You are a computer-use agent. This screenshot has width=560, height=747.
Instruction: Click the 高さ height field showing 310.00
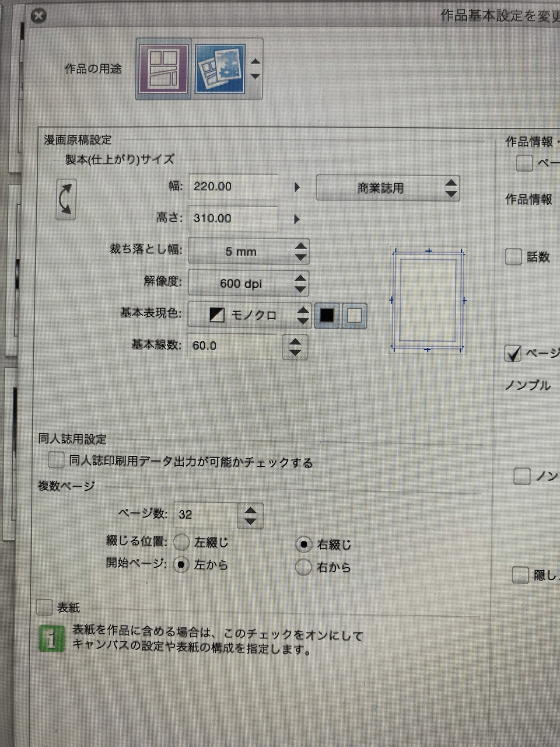233,219
